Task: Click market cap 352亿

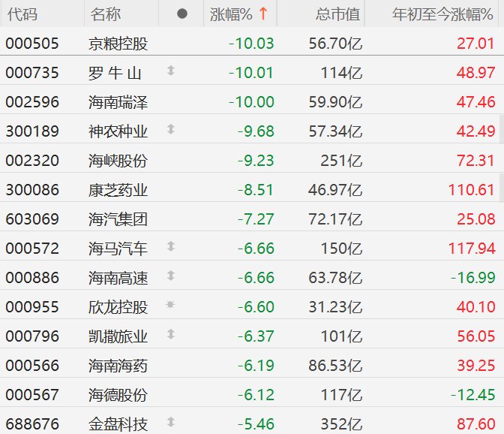Action: [341, 424]
